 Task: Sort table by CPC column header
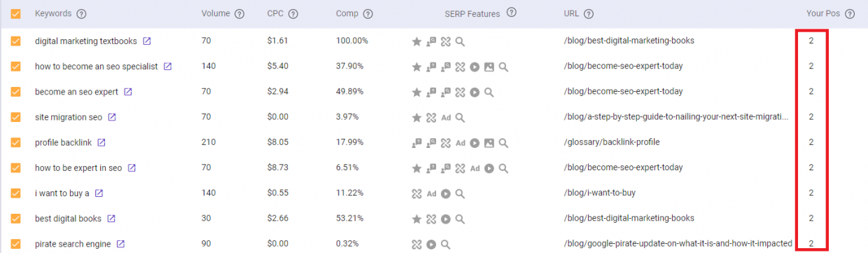click(275, 14)
